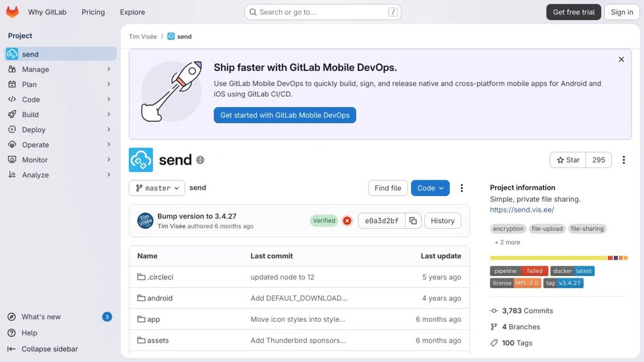Click the send breadcrumb project icon
644x362 pixels.
pyautogui.click(x=171, y=36)
